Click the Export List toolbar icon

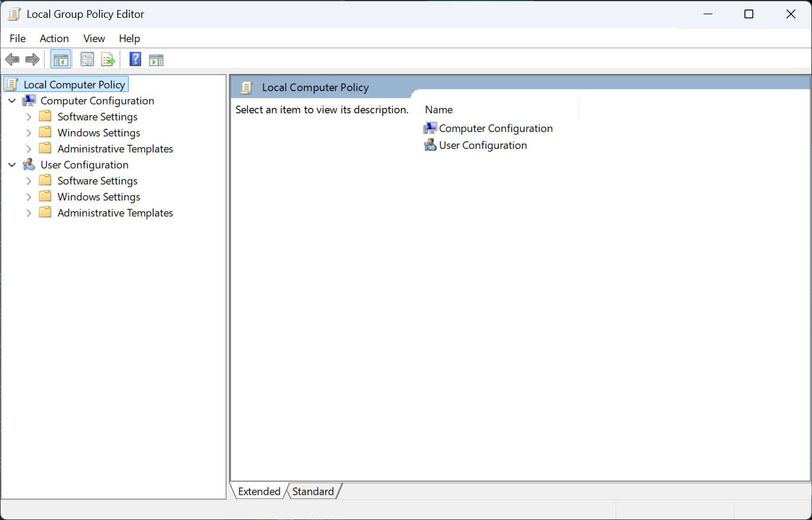pos(107,59)
